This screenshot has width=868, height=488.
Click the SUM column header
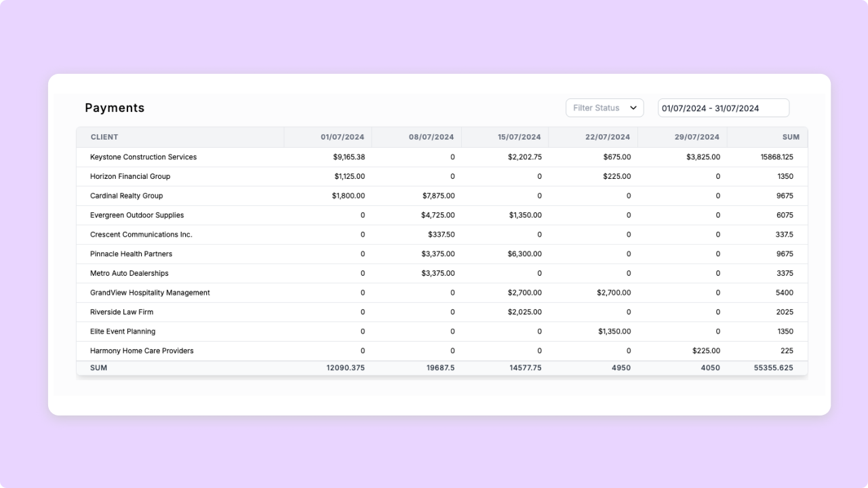point(790,137)
